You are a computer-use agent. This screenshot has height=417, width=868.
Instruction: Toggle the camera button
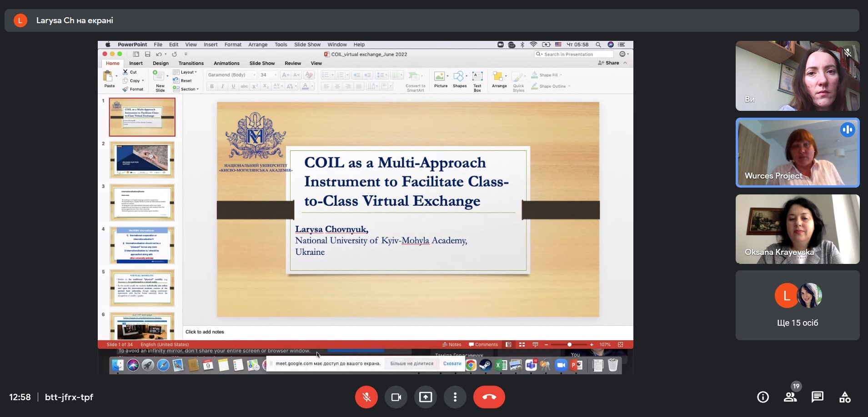[396, 397]
